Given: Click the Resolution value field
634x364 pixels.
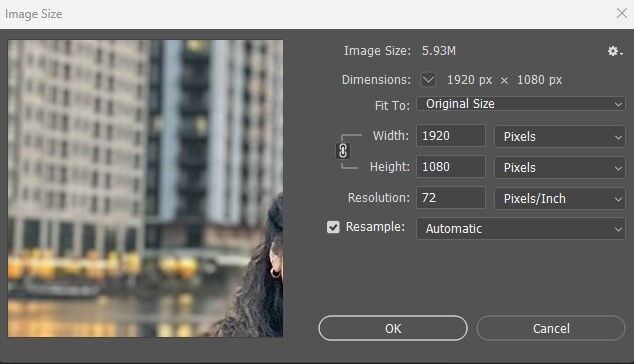Looking at the screenshot, I should click(x=451, y=198).
